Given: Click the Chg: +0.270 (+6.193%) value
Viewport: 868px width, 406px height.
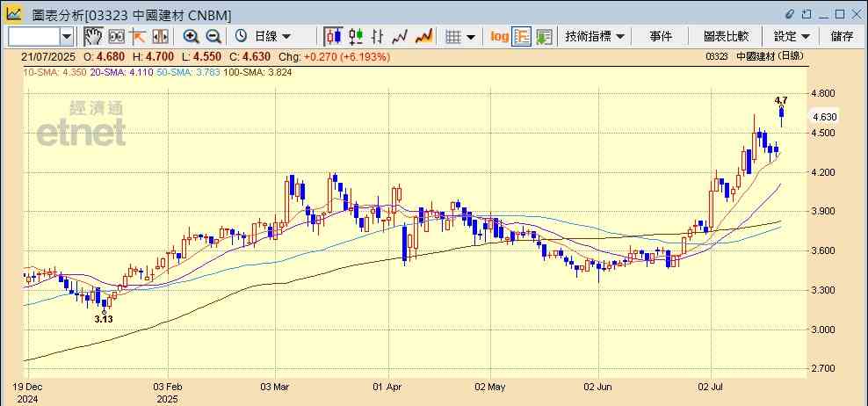Looking at the screenshot, I should (x=334, y=56).
